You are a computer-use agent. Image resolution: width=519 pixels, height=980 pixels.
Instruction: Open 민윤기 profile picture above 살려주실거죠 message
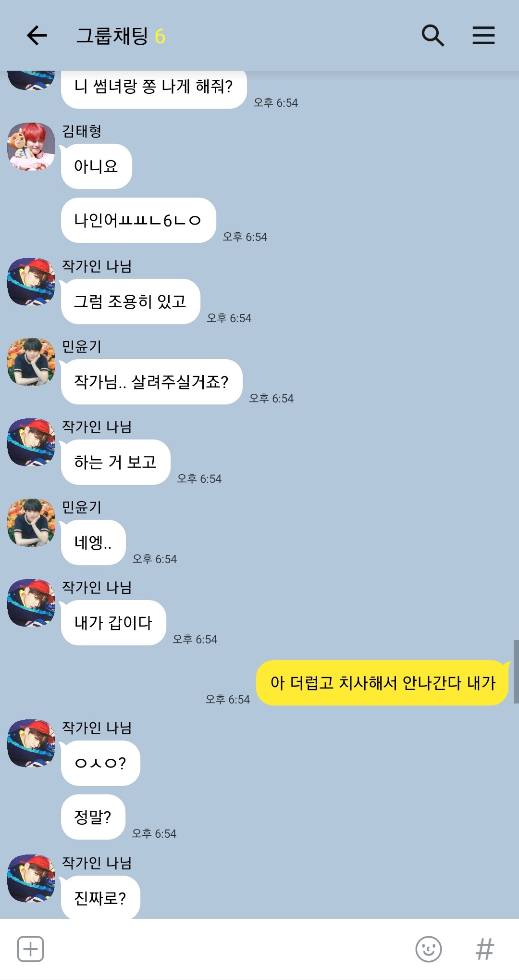click(x=31, y=362)
